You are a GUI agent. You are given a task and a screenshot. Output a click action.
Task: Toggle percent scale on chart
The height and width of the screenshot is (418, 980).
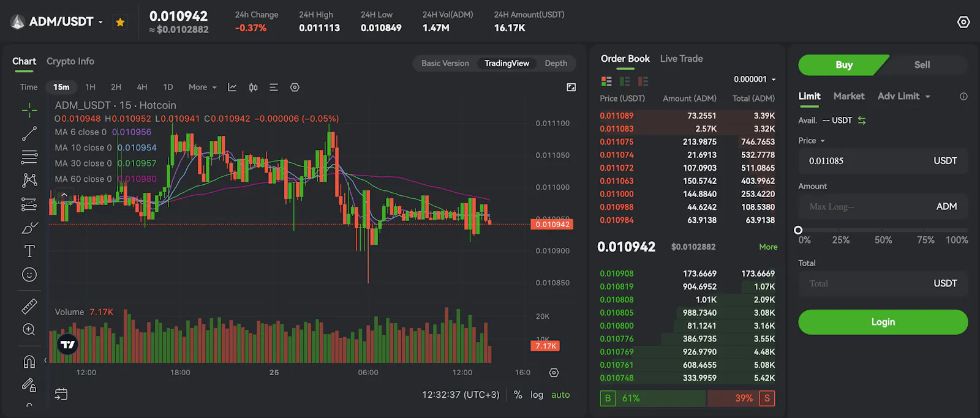coord(518,395)
